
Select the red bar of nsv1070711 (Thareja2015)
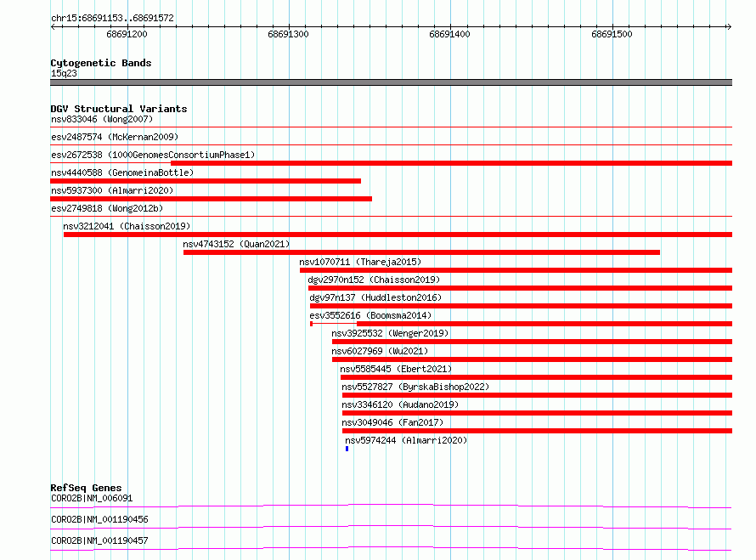point(516,270)
